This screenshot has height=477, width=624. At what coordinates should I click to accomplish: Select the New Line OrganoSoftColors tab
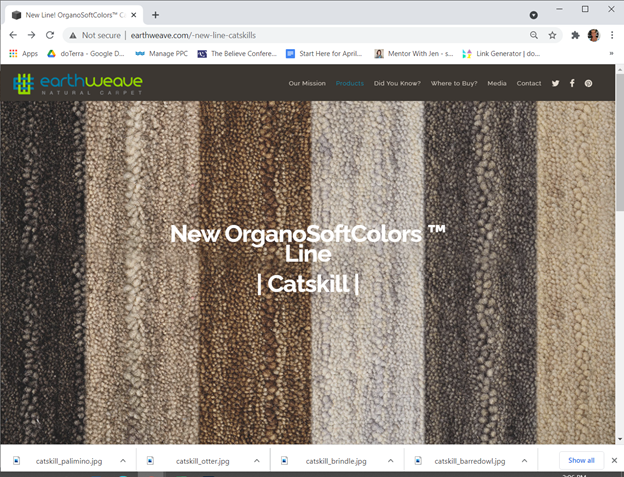pos(74,15)
